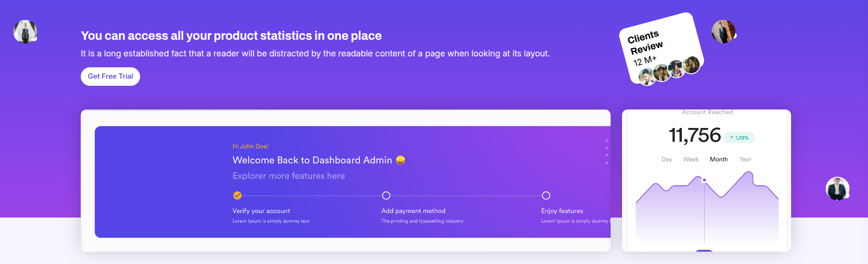Viewport: 868px width, 264px height.
Task: Click the last reviewer avatar in Clients Review
Action: tap(691, 64)
